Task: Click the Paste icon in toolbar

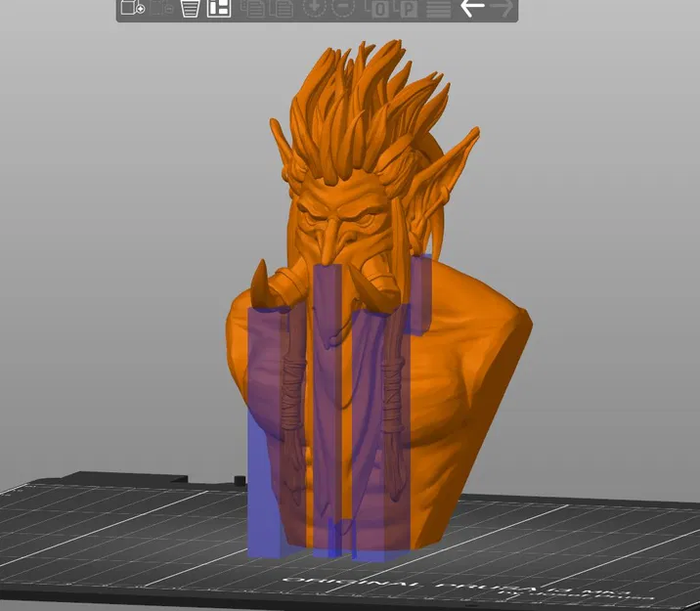Action: point(282,8)
